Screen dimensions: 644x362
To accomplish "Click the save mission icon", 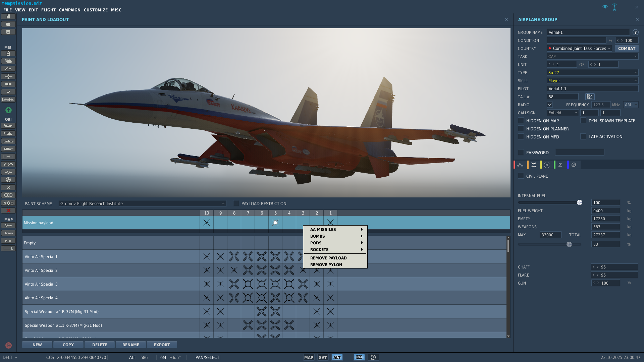I will pos(8,32).
